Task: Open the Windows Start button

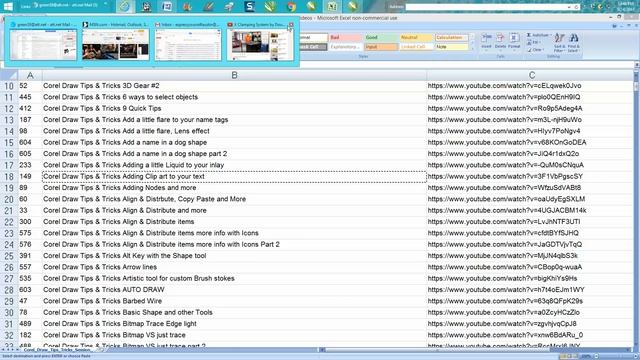Action: tap(8, 6)
